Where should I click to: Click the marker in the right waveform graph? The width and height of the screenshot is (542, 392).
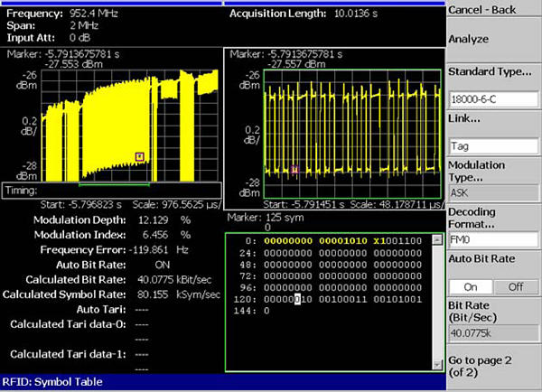tap(294, 168)
